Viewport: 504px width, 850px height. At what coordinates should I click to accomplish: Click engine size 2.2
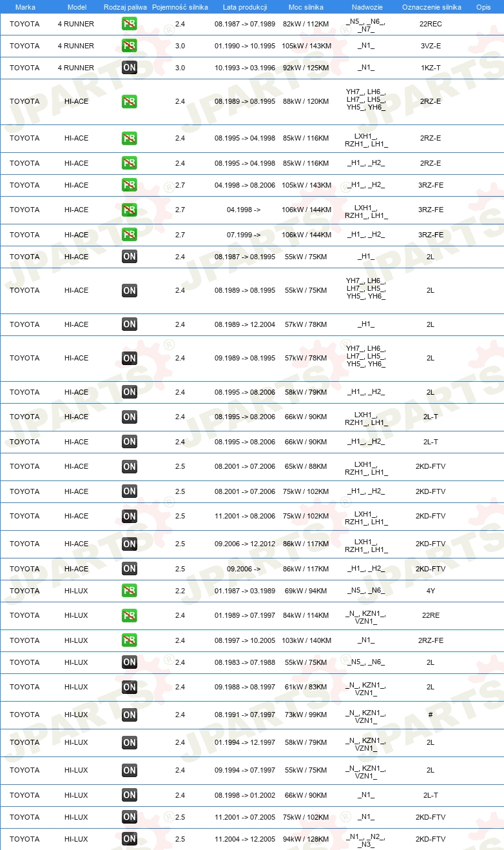coord(180,591)
